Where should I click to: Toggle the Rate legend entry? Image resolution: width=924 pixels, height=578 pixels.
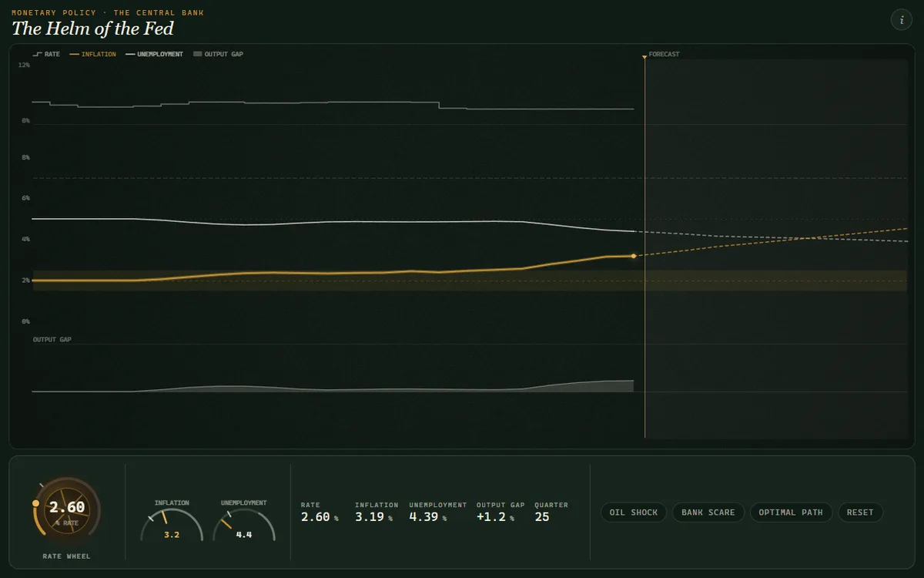46,55
